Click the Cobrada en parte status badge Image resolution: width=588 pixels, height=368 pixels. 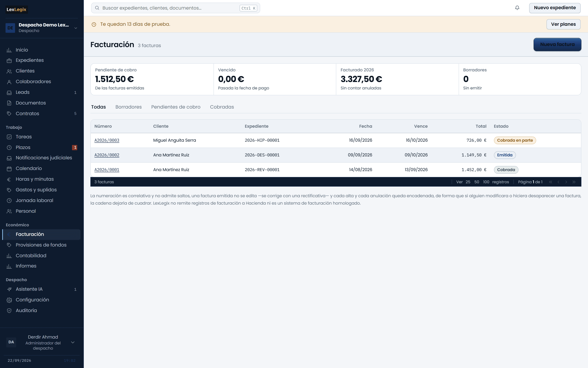[515, 140]
